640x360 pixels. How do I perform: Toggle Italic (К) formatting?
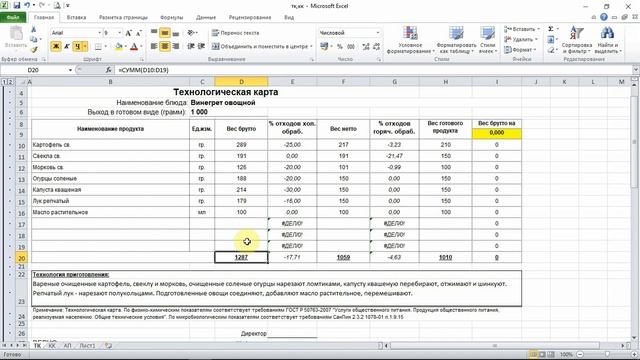coord(66,47)
